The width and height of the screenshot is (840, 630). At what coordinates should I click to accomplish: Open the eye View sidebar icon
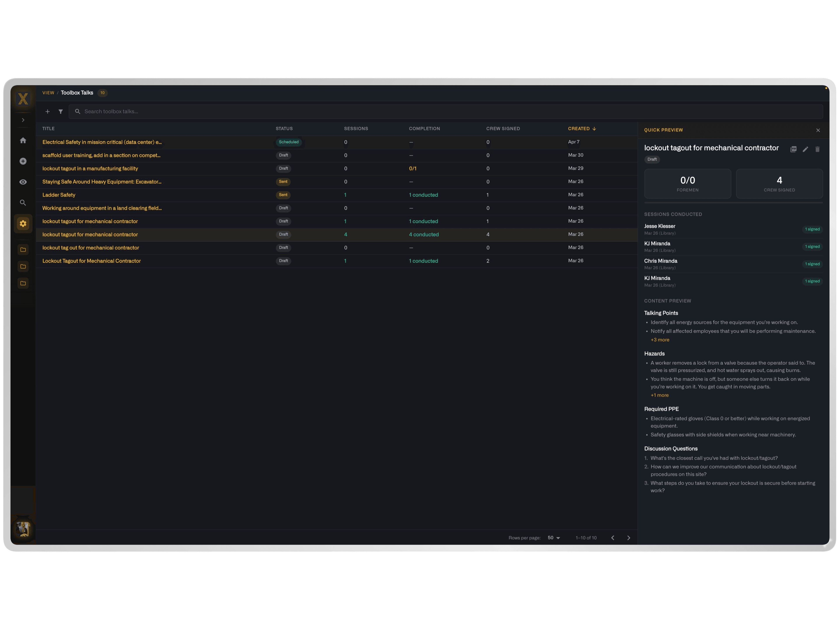pos(23,182)
